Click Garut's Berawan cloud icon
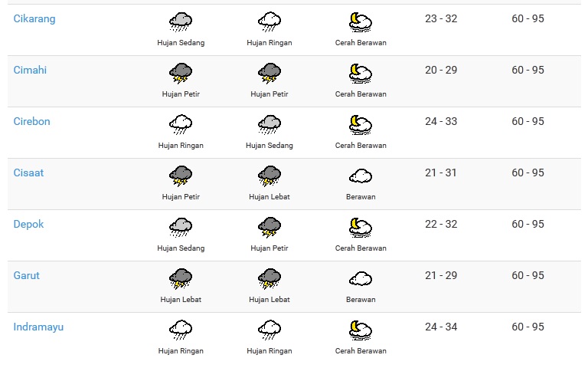The width and height of the screenshot is (588, 368). 361,279
